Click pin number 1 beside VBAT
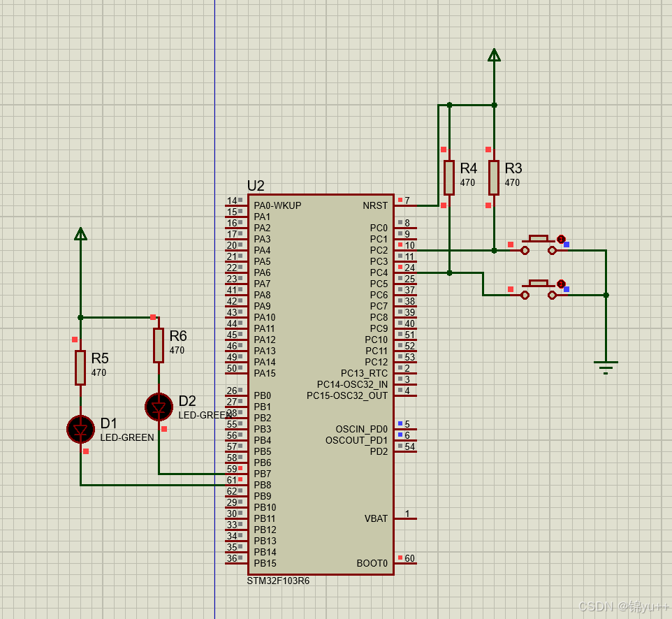 pos(407,514)
